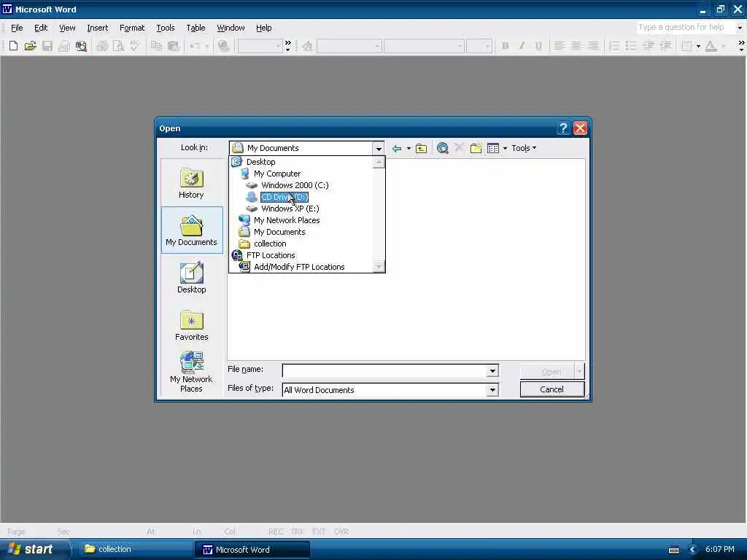
Task: Close the Open dialog with red X
Action: pos(580,128)
